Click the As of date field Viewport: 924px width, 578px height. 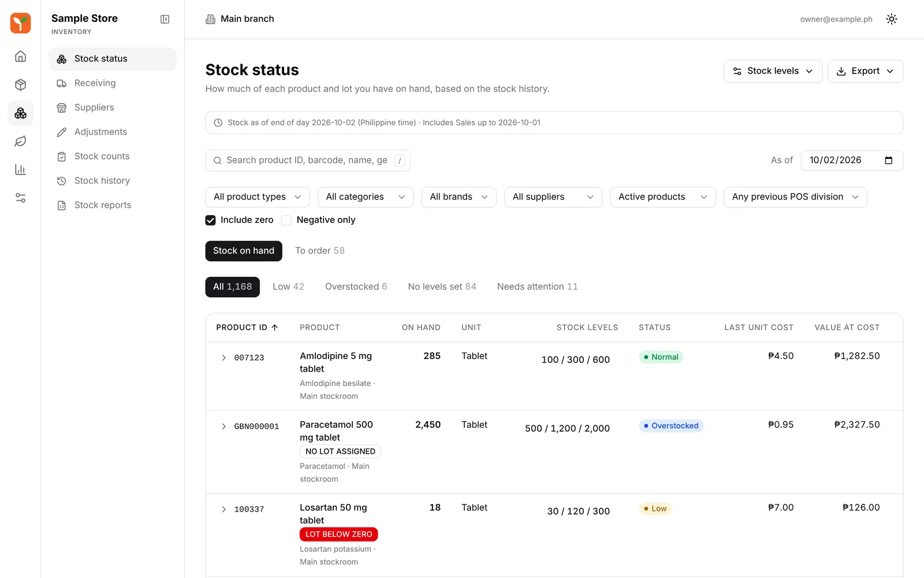tap(852, 161)
